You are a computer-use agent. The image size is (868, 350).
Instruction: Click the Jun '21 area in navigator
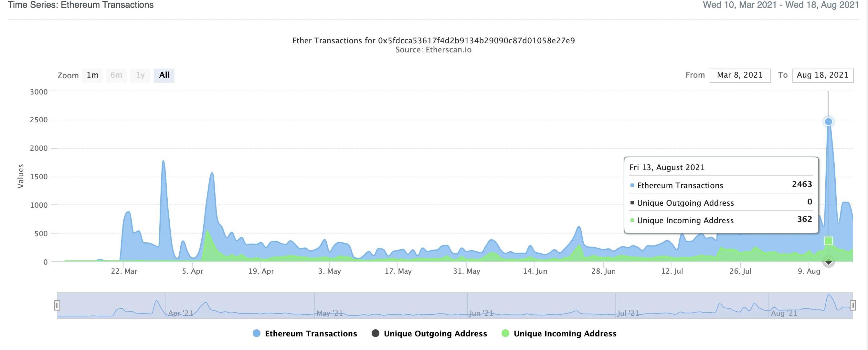click(481, 313)
